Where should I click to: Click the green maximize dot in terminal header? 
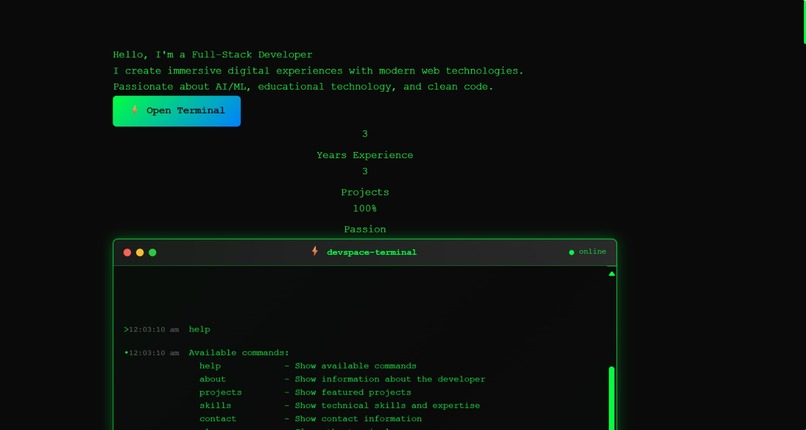(x=153, y=252)
